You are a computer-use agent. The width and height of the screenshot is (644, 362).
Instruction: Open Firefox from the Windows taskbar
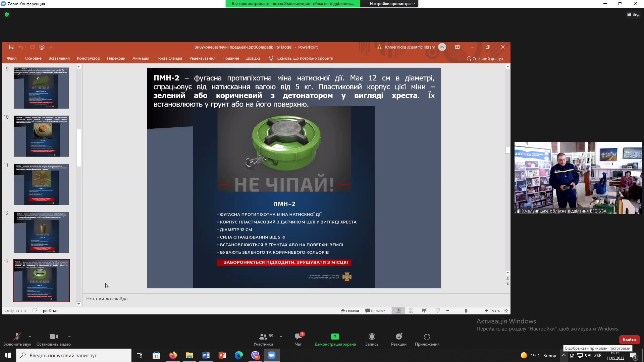(173, 355)
